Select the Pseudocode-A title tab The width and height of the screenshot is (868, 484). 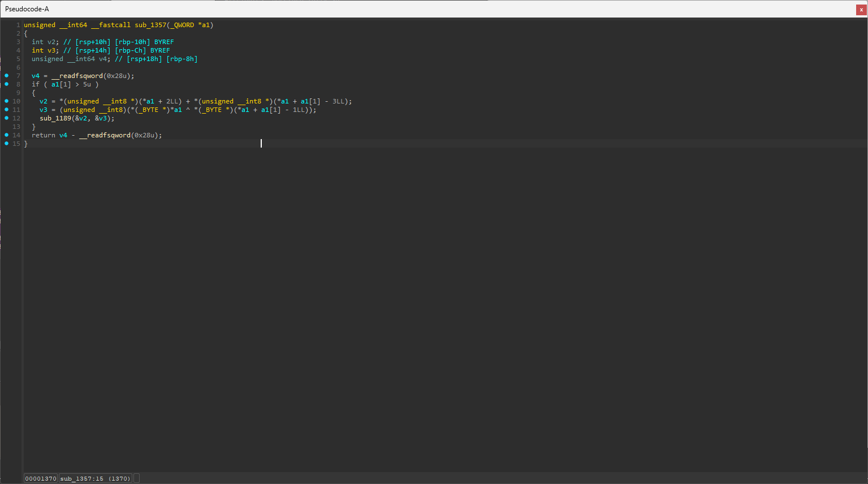tap(27, 9)
